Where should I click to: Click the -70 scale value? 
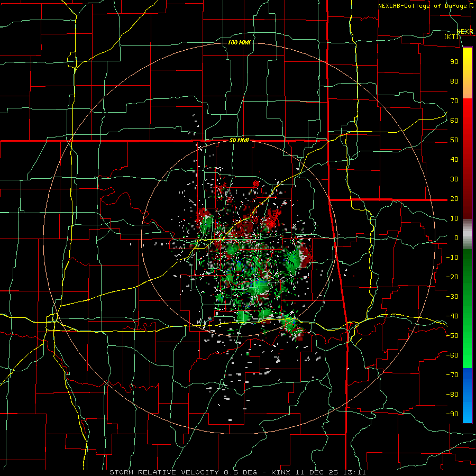[x=452, y=375]
